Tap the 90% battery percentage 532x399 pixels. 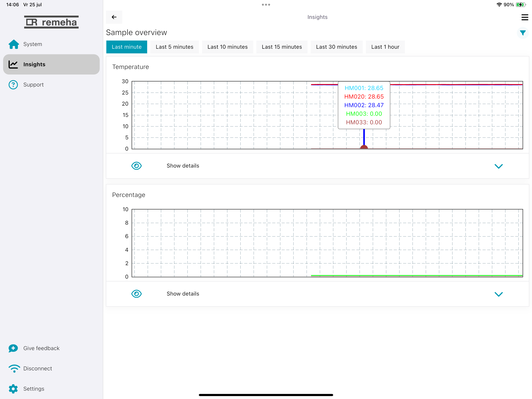[509, 4]
